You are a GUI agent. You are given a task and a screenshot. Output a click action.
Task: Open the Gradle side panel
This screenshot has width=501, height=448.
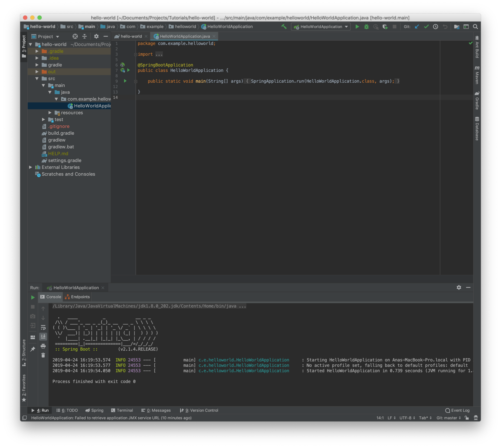[477, 101]
